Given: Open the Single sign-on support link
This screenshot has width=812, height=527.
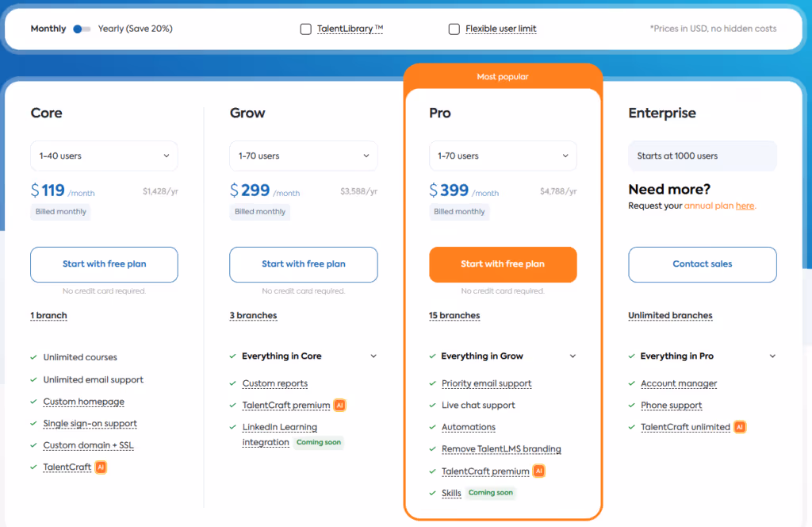Looking at the screenshot, I should (x=90, y=423).
